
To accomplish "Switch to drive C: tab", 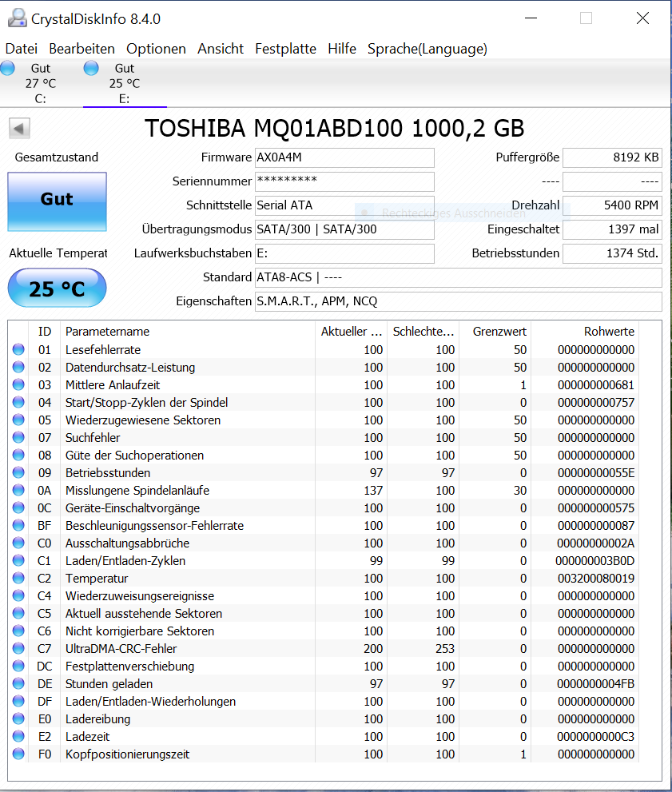I will coord(41,83).
